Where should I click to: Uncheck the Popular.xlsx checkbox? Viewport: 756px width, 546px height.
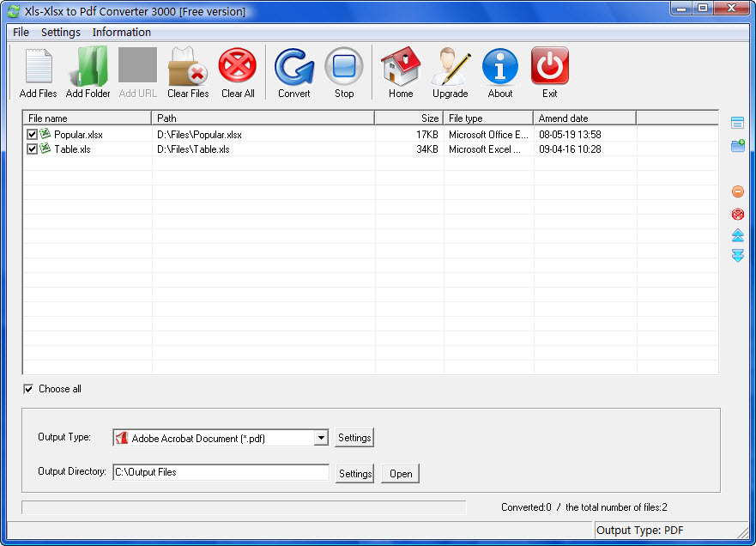32,135
